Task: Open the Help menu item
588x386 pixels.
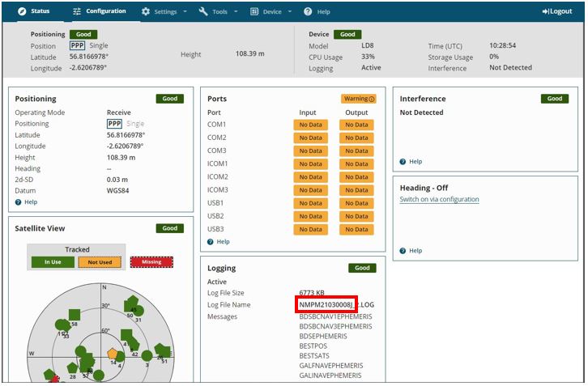Action: (x=317, y=11)
